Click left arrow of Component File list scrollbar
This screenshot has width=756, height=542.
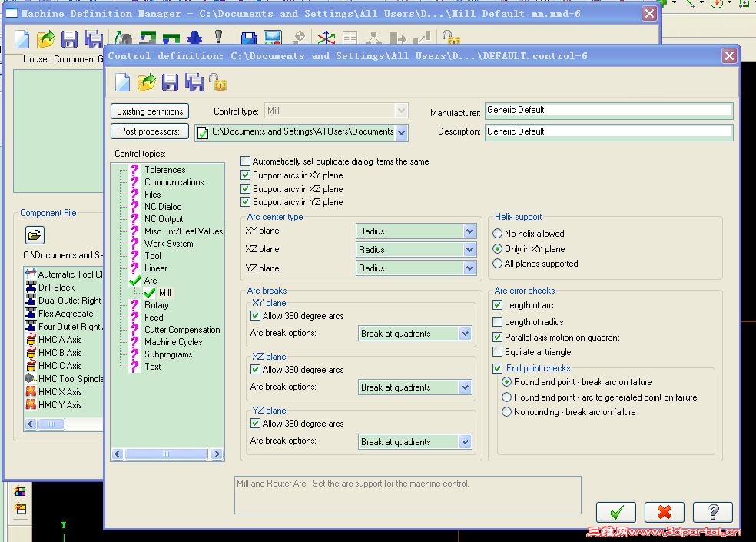pos(31,424)
